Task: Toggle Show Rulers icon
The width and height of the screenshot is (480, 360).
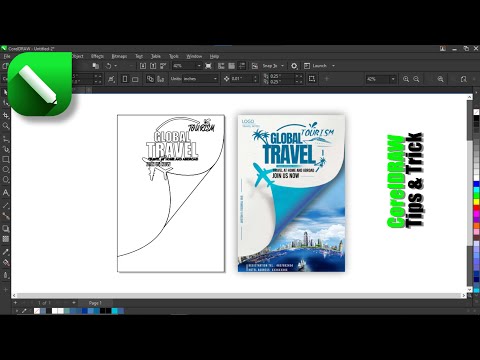Action: point(221,66)
